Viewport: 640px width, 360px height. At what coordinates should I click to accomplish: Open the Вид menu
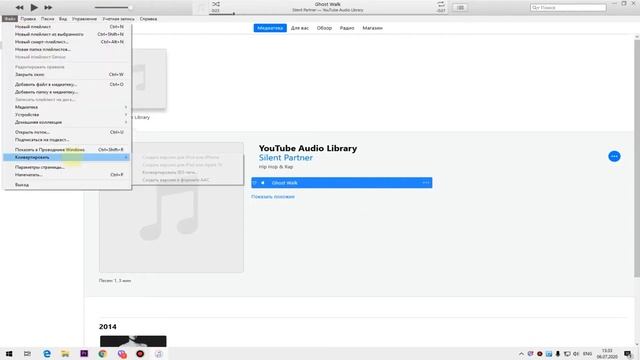63,19
